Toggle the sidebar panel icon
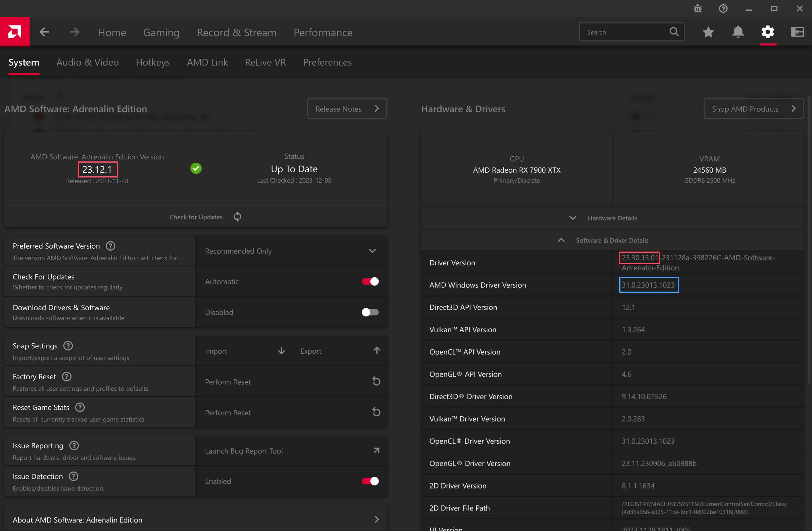The height and width of the screenshot is (531, 812). coord(797,32)
